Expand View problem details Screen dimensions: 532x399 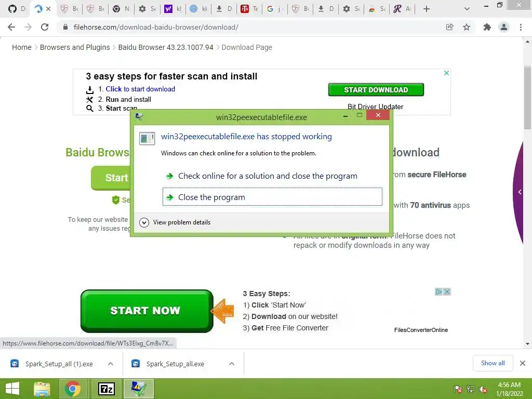click(x=175, y=222)
